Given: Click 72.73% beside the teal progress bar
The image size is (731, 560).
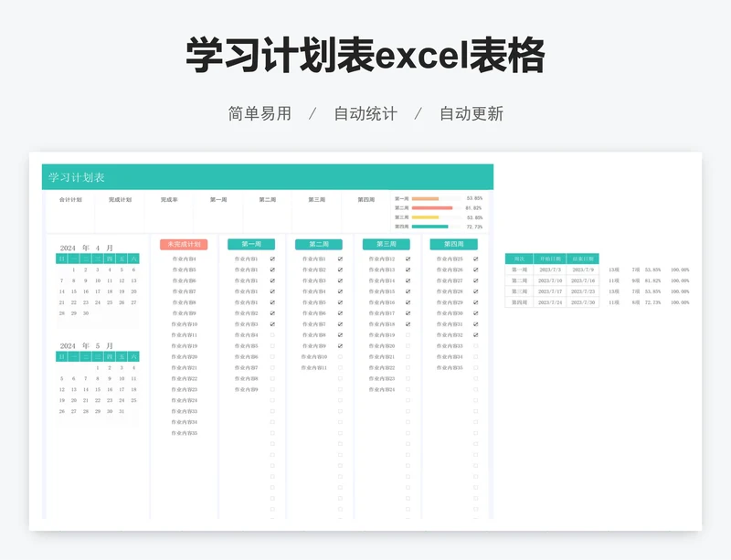Looking at the screenshot, I should coord(474,227).
